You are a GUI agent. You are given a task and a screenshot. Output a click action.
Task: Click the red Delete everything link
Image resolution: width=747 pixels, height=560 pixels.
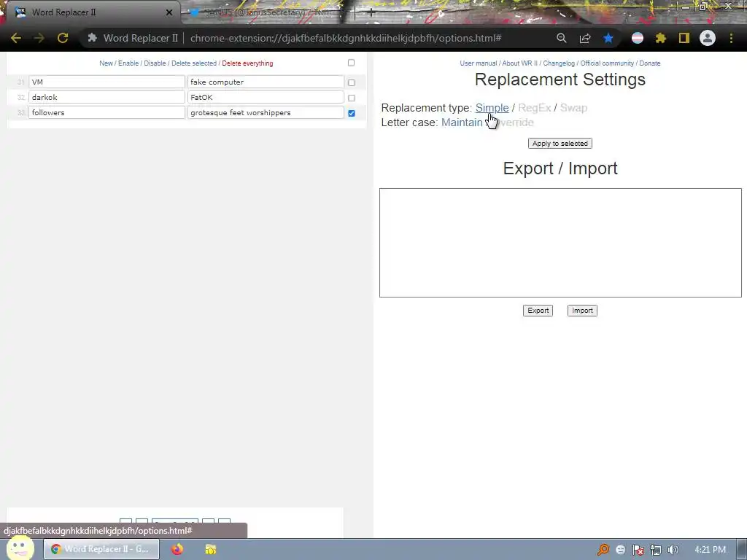pyautogui.click(x=247, y=63)
